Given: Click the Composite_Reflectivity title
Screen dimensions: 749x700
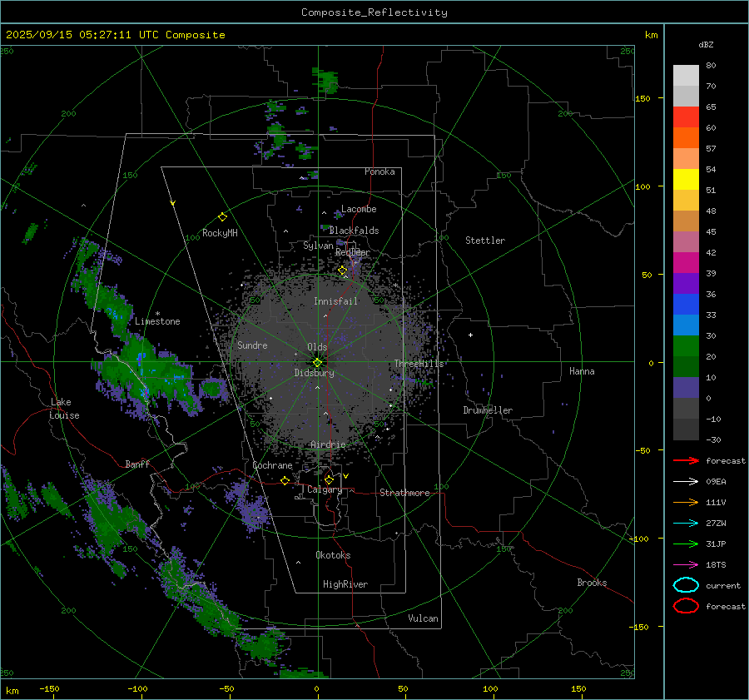Looking at the screenshot, I should 374,12.
